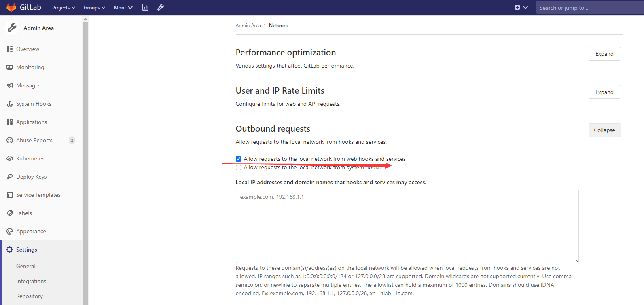Click the Admin Area breadcrumb link
Image resolution: width=644 pixels, height=305 pixels.
(248, 25)
